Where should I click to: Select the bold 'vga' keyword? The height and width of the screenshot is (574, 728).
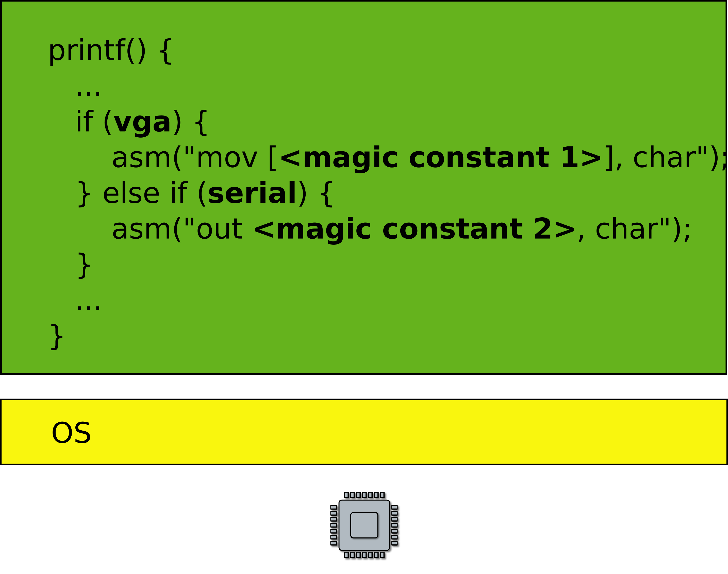pos(142,122)
